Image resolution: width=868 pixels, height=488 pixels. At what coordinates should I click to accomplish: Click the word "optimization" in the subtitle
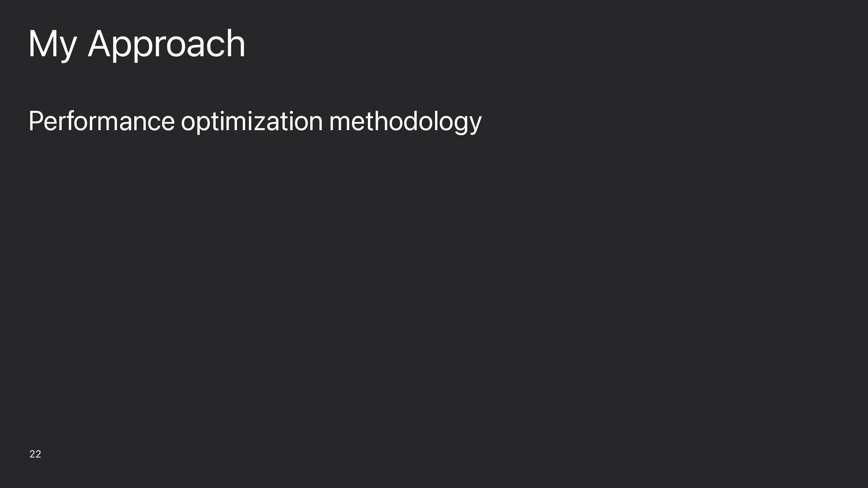point(252,122)
